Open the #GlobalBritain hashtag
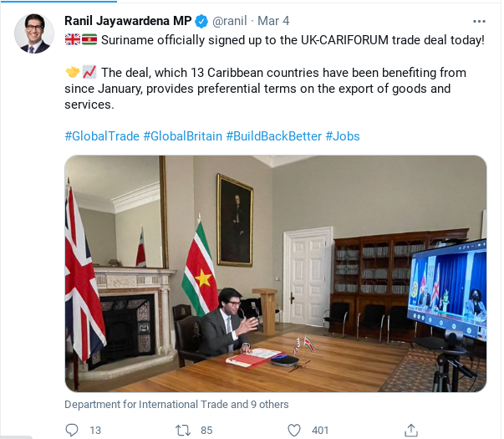 [182, 136]
